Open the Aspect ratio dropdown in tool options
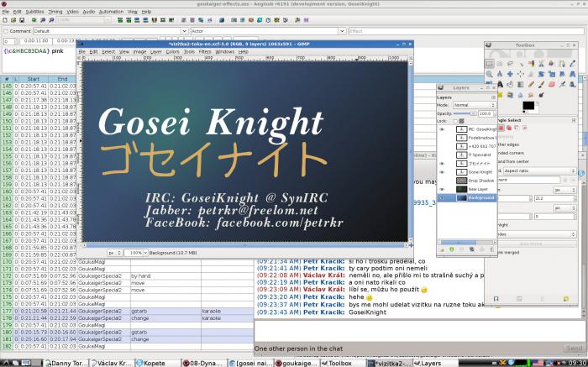Image resolution: width=588 pixels, height=367 pixels. (538, 170)
